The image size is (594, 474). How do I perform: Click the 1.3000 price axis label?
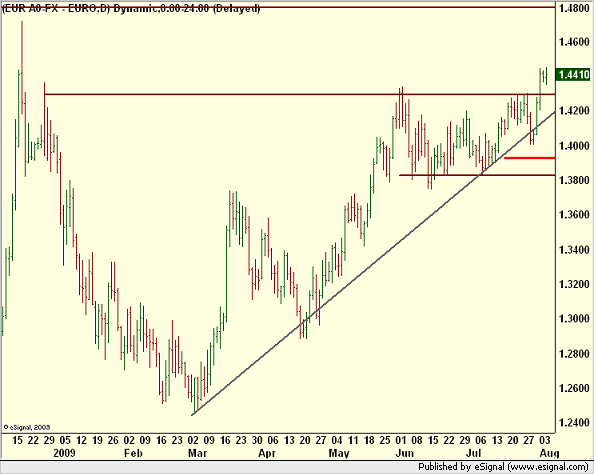(x=574, y=319)
